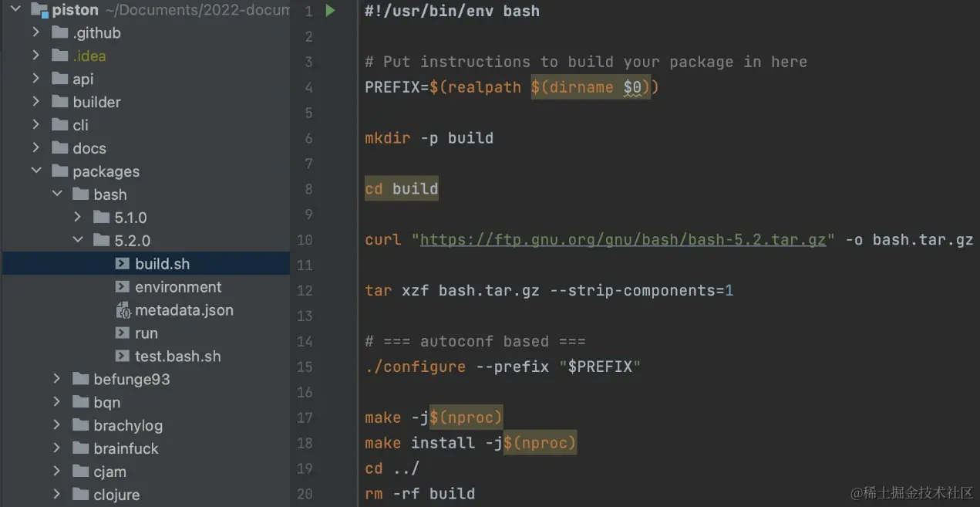980x507 pixels.
Task: Click the metadata.json file icon
Action: (122, 310)
